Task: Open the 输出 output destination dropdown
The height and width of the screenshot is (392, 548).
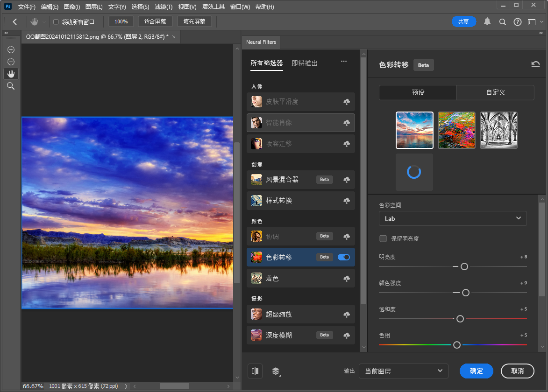Action: 403,371
